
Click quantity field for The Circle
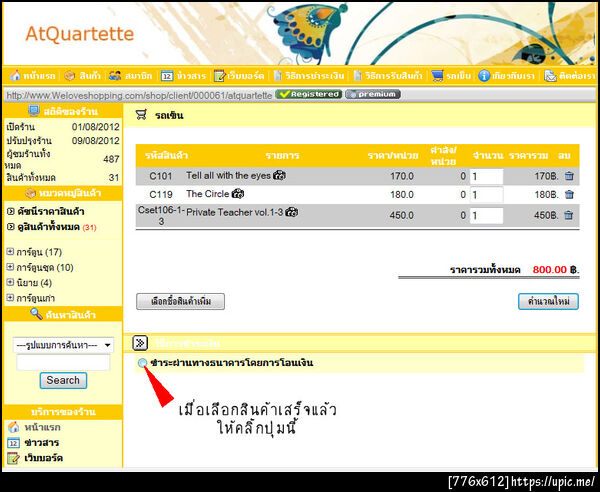point(486,195)
